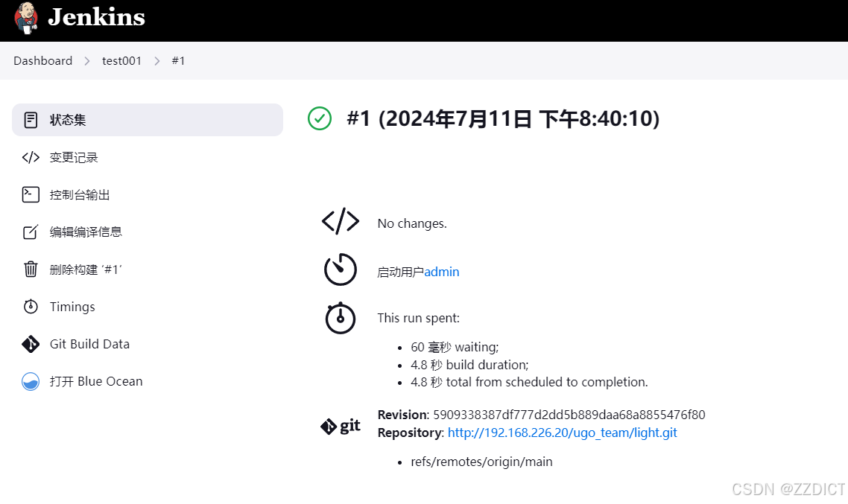Select 状态集 sidebar item
The width and height of the screenshot is (848, 504).
point(147,120)
